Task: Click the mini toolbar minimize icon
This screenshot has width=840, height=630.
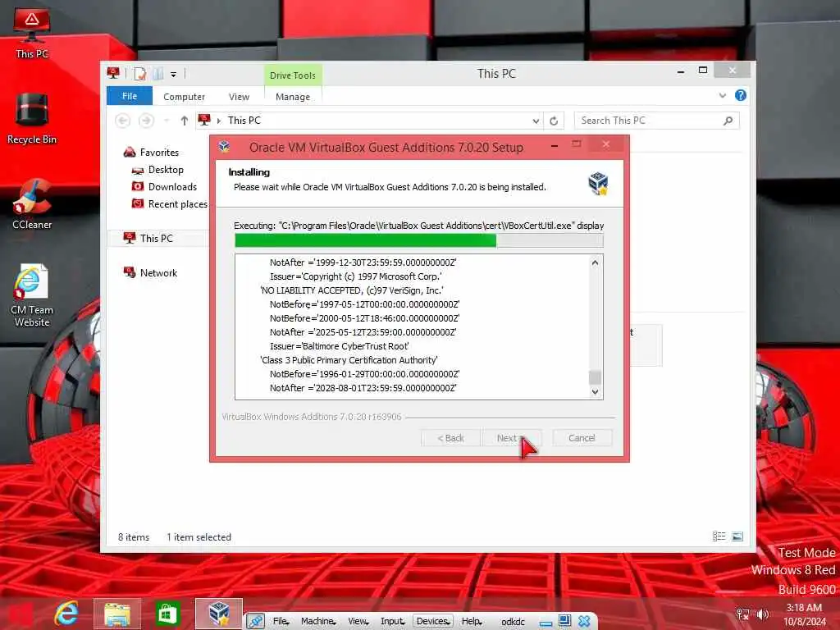Action: pyautogui.click(x=546, y=622)
